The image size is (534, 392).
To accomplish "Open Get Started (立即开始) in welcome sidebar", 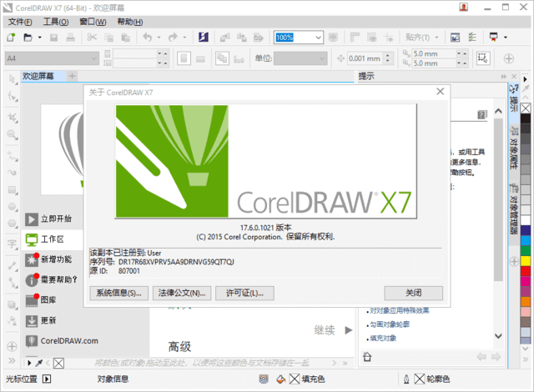I will [x=53, y=219].
